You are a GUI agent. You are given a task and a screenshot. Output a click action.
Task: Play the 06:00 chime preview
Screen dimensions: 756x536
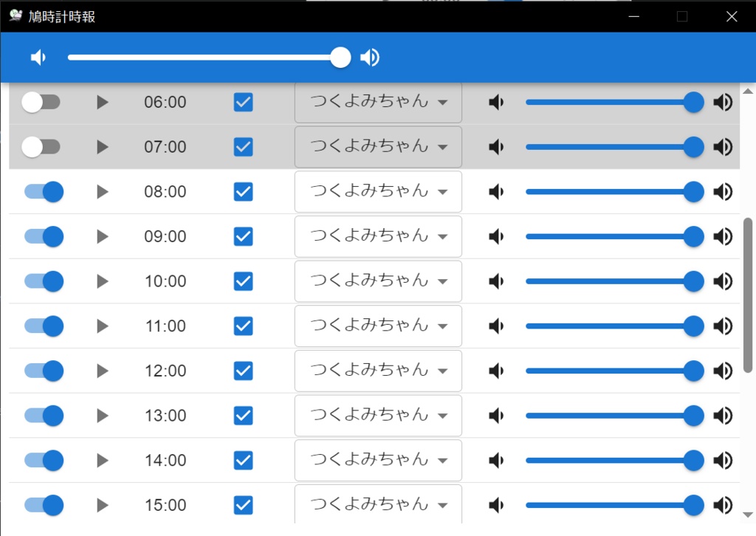102,102
